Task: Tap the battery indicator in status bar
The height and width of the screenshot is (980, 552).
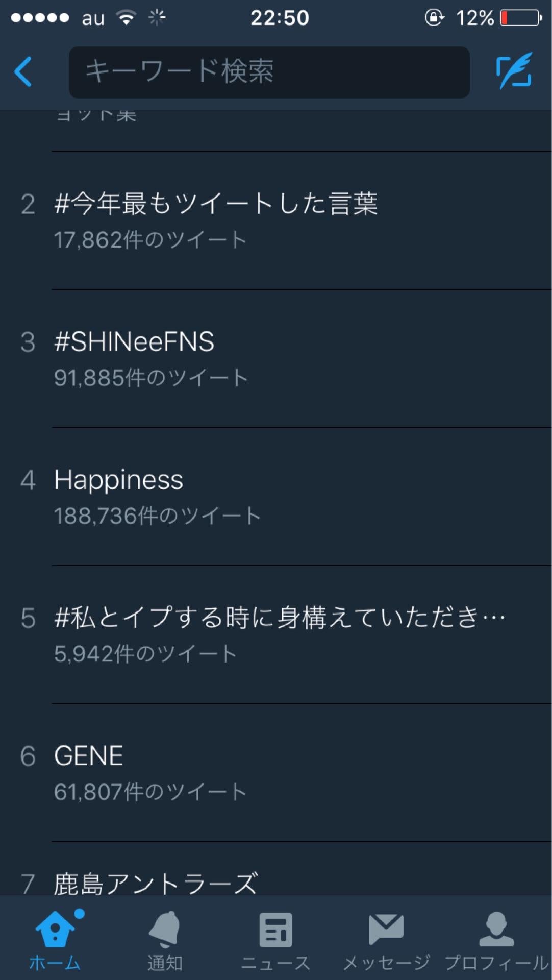Action: point(521,18)
